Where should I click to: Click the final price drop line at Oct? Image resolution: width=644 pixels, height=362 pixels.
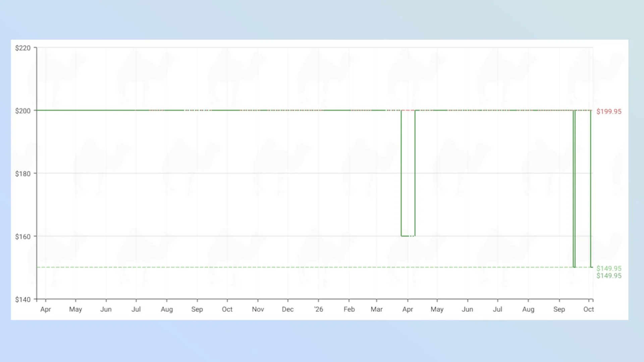[591, 189]
